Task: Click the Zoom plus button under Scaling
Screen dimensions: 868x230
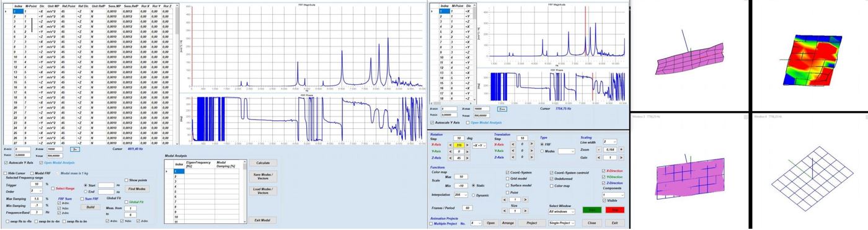Action: point(621,149)
